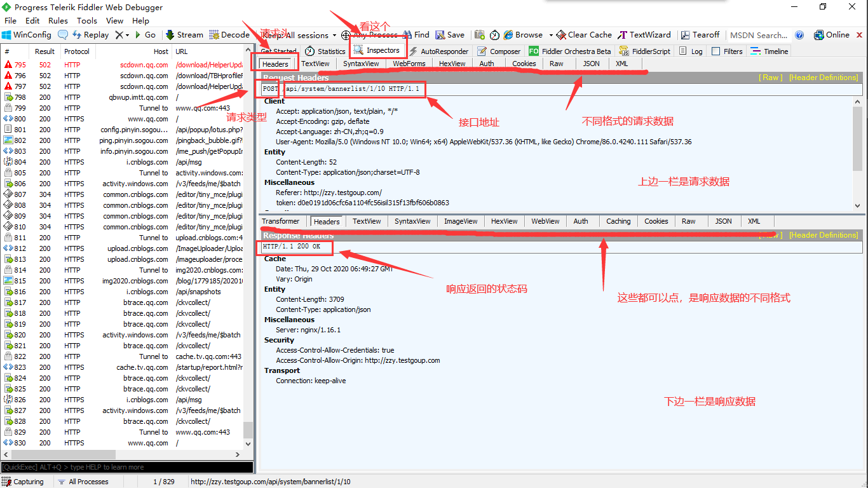This screenshot has height=488, width=868.
Task: Open the Remove sessions X dropdown
Action: click(122, 35)
